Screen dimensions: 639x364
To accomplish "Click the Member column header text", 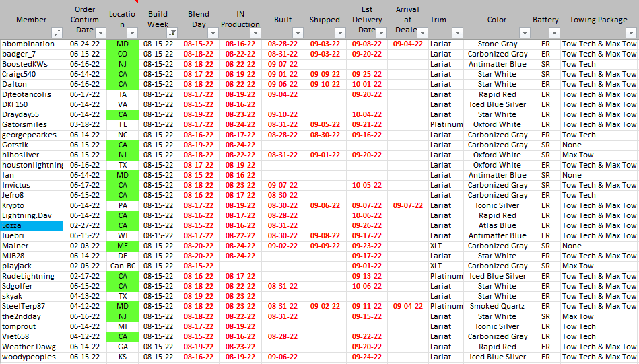I will click(31, 20).
